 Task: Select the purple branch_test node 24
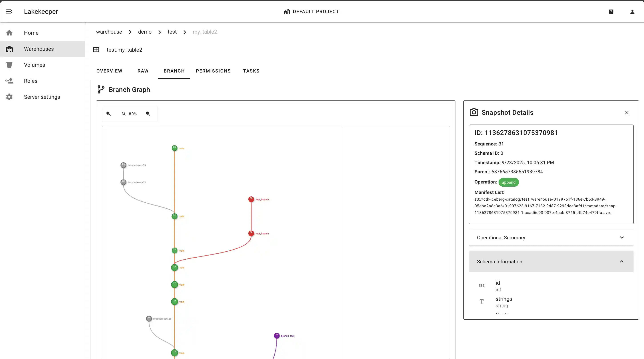(x=276, y=335)
